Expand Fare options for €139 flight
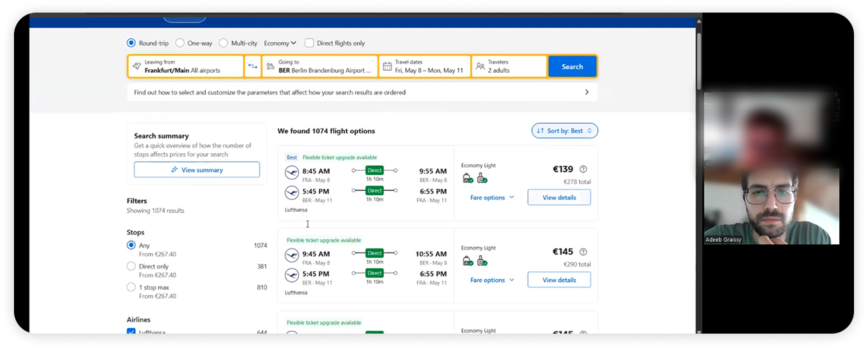 492,198
